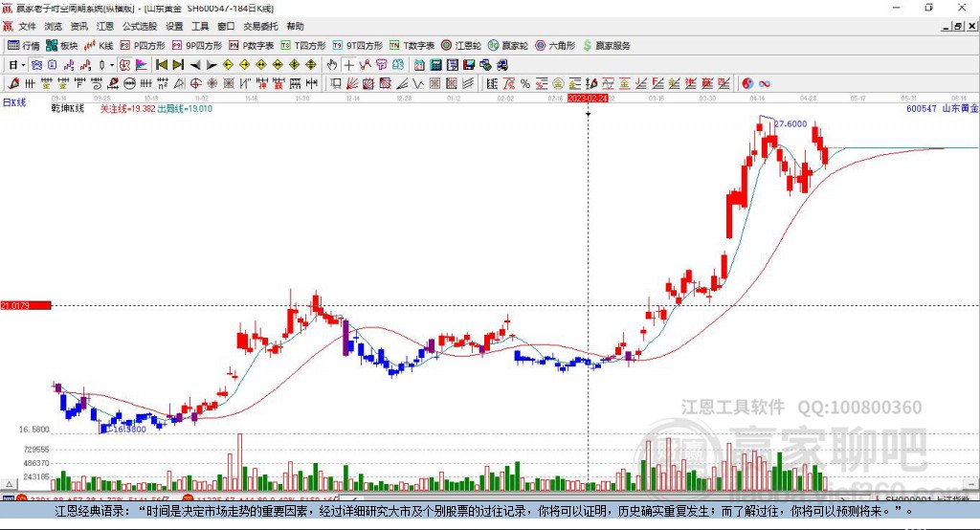980x530 pixels.
Task: Expand the candlestick style dropdown arrow
Action: (112, 65)
